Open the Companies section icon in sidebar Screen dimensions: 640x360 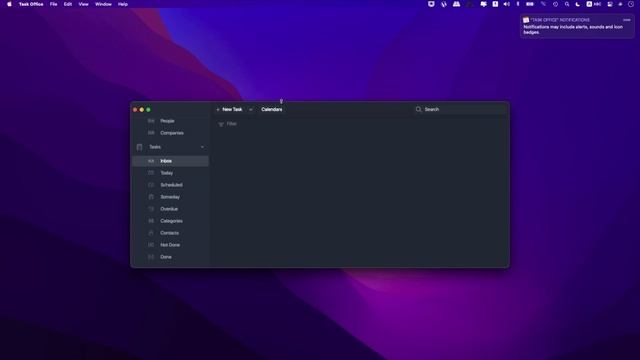click(151, 133)
